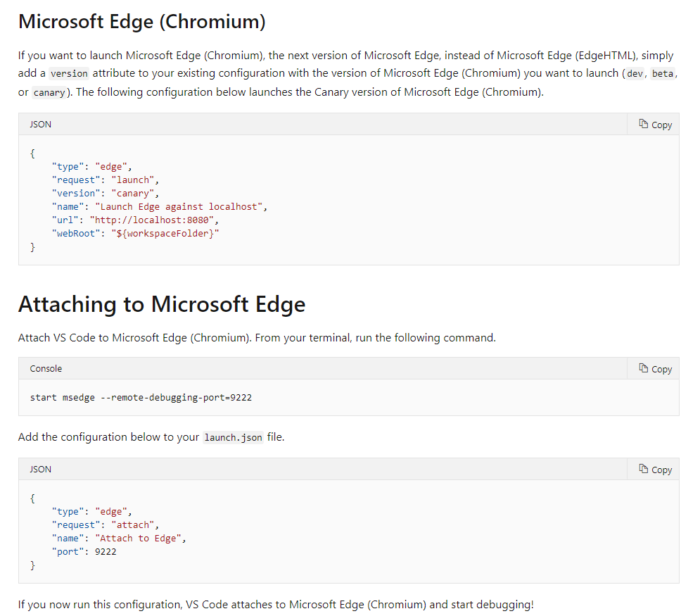The width and height of the screenshot is (700, 616).
Task: Click the "Microsoft Edge (Chromium)" heading
Action: click(x=141, y=21)
